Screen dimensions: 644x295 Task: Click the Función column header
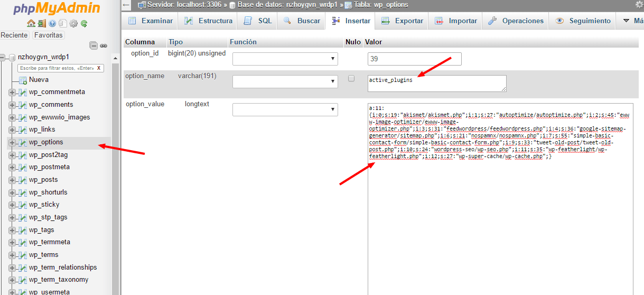tap(243, 42)
